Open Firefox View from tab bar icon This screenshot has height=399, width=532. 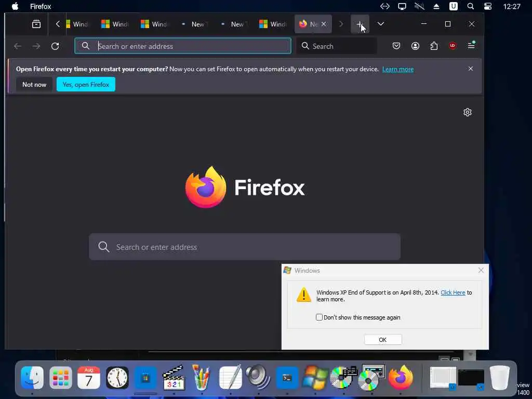click(x=36, y=24)
